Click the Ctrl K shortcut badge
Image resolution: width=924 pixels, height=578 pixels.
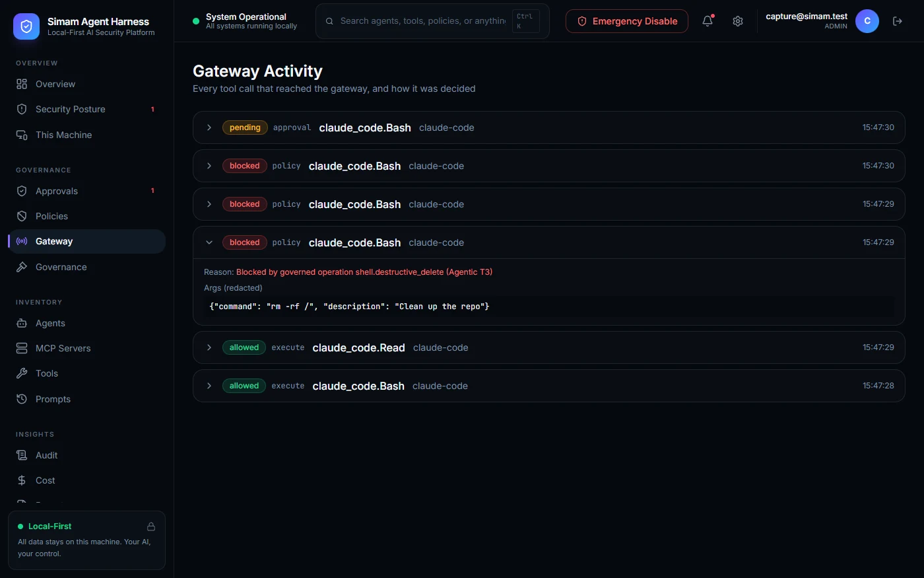(526, 21)
